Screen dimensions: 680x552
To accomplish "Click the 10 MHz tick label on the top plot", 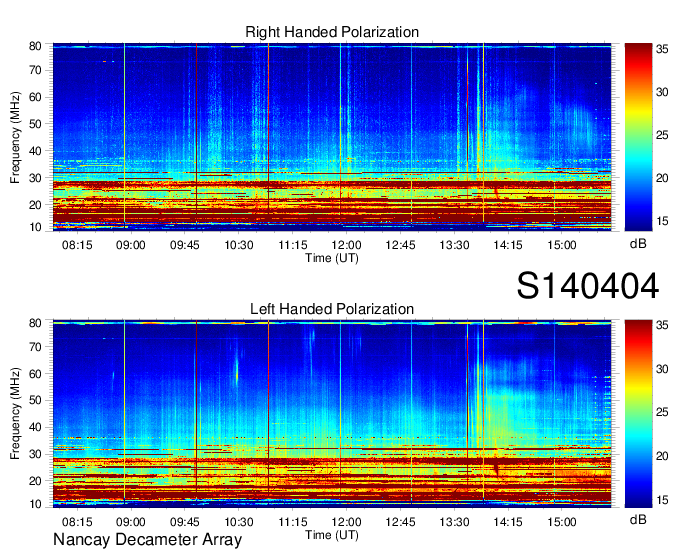I will pos(35,227).
